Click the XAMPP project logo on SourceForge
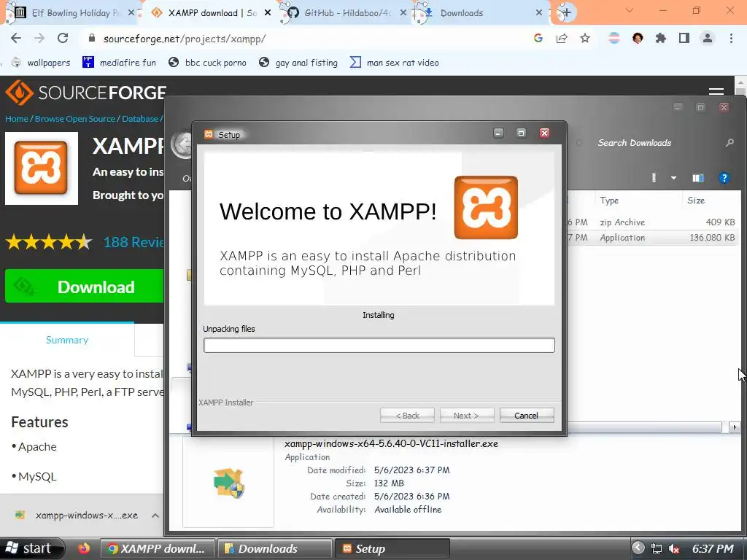The image size is (747, 560). tap(42, 168)
